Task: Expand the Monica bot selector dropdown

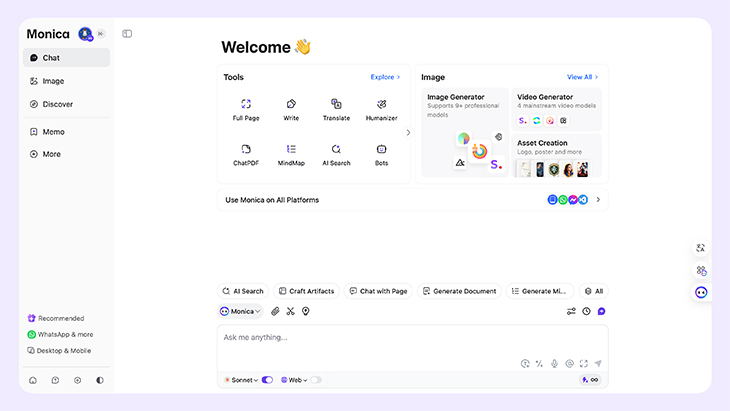Action: coord(240,311)
